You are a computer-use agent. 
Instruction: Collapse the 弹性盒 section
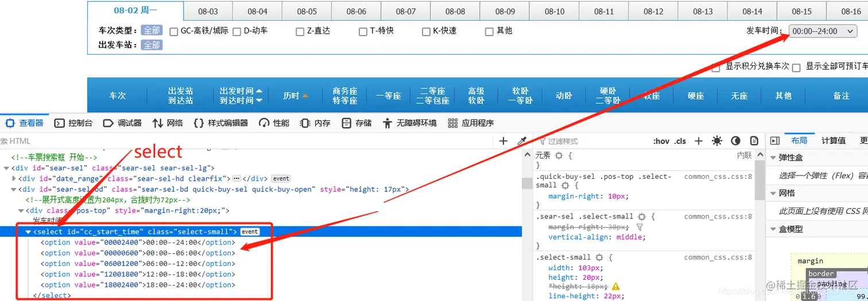pyautogui.click(x=773, y=158)
